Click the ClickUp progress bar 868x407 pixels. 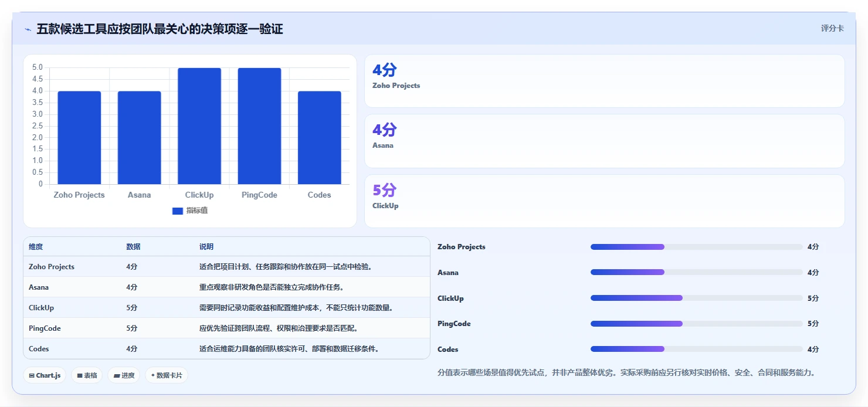tap(696, 298)
